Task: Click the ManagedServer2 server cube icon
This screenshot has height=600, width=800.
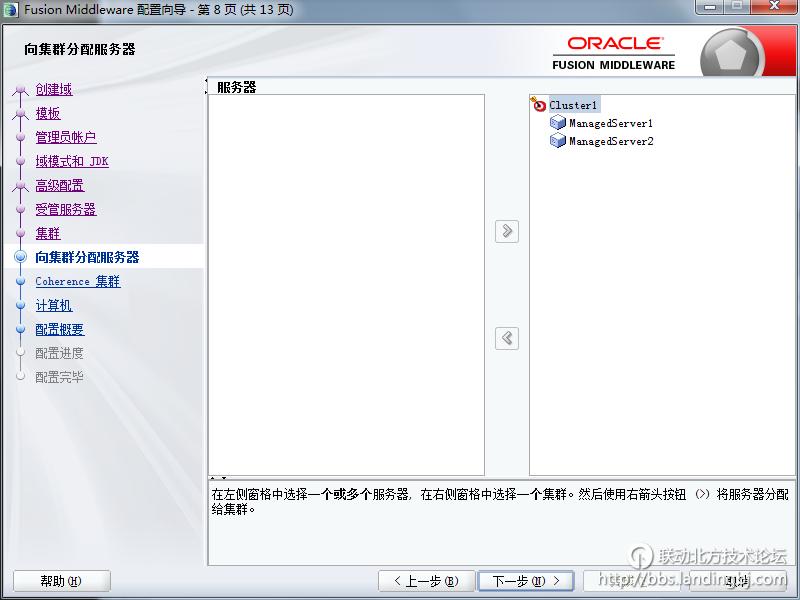Action: tap(558, 141)
